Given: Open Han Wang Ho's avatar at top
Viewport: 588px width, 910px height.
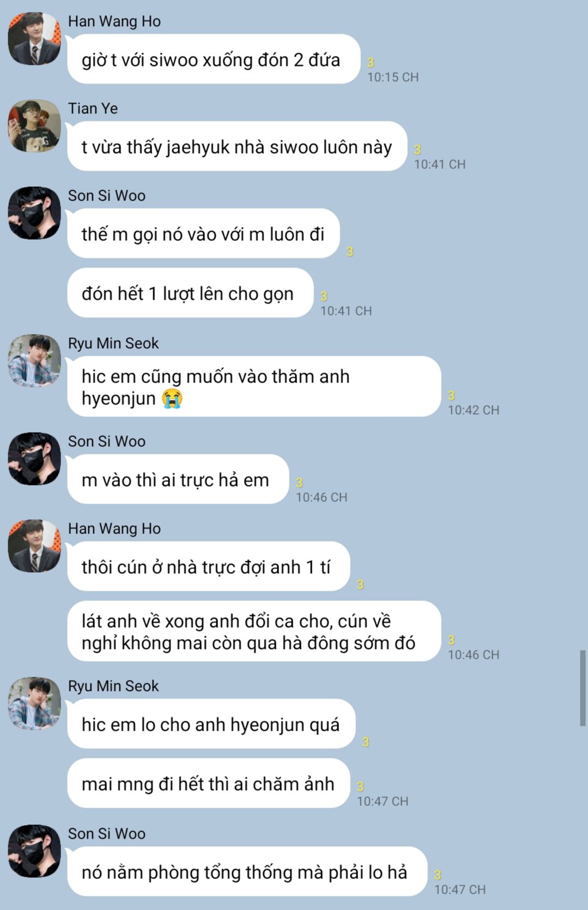Looking at the screenshot, I should coord(34,39).
